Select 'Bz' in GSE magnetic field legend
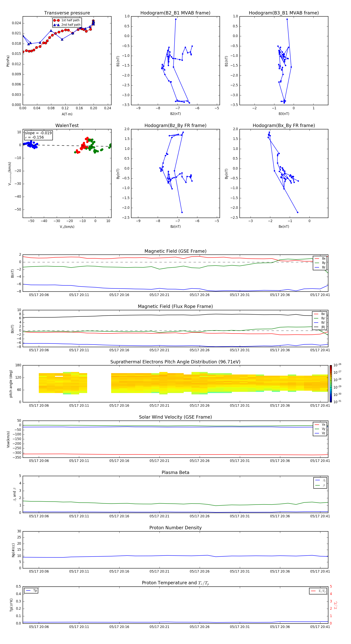The height and width of the screenshot is (644, 351). click(320, 267)
